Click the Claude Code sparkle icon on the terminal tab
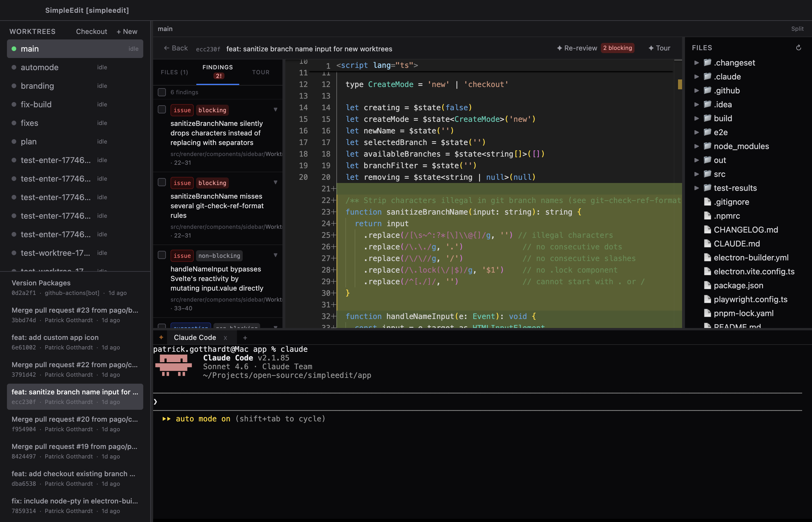Screen dimensions: 812x522 pos(161,337)
